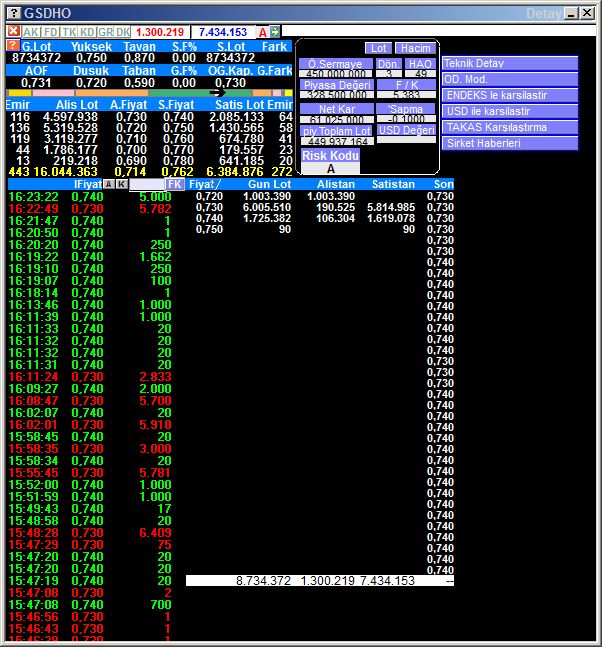Click the G.Lot header
This screenshot has width=602, height=647.
(36, 47)
